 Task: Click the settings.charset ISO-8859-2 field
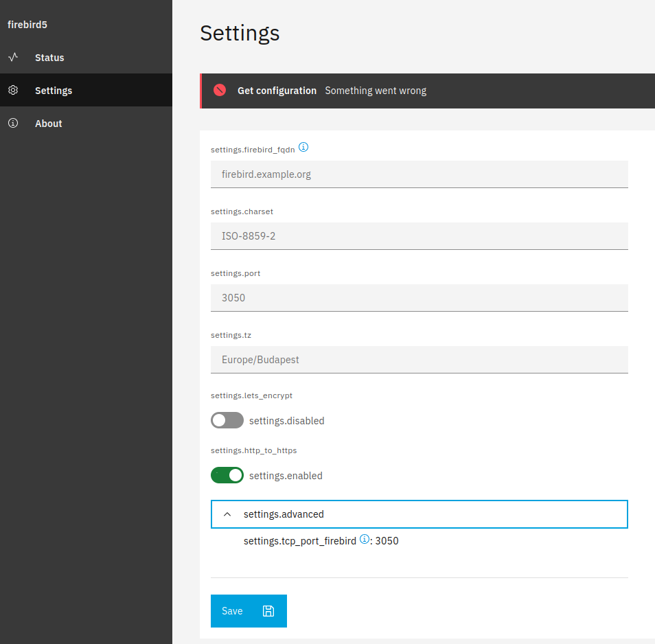coord(419,236)
